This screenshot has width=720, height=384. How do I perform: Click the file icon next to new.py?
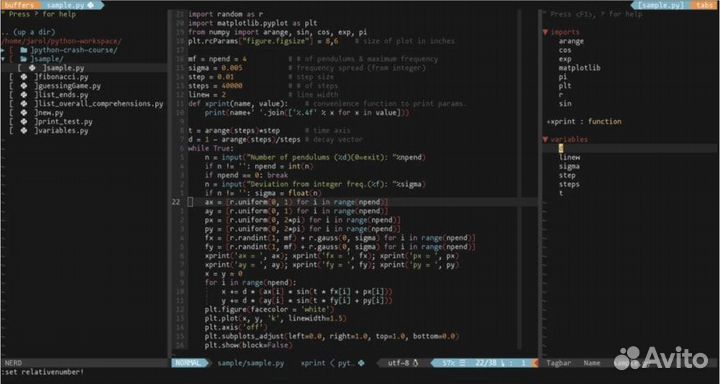pos(23,113)
